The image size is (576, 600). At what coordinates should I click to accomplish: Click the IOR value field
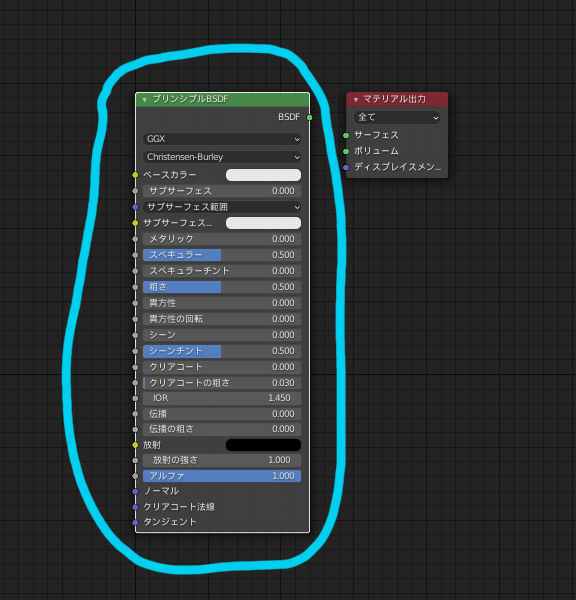pyautogui.click(x=222, y=398)
